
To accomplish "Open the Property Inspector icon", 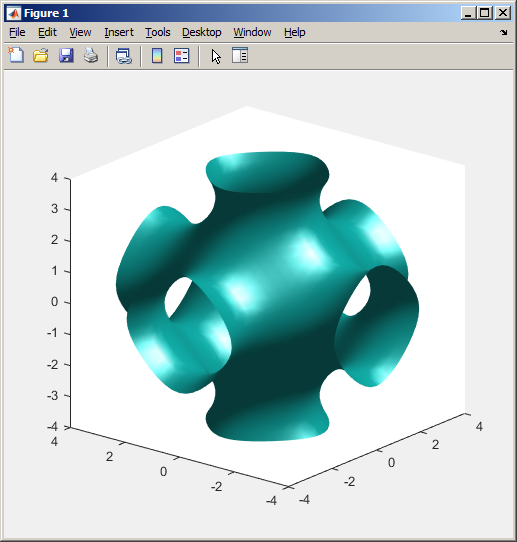I will tap(240, 55).
